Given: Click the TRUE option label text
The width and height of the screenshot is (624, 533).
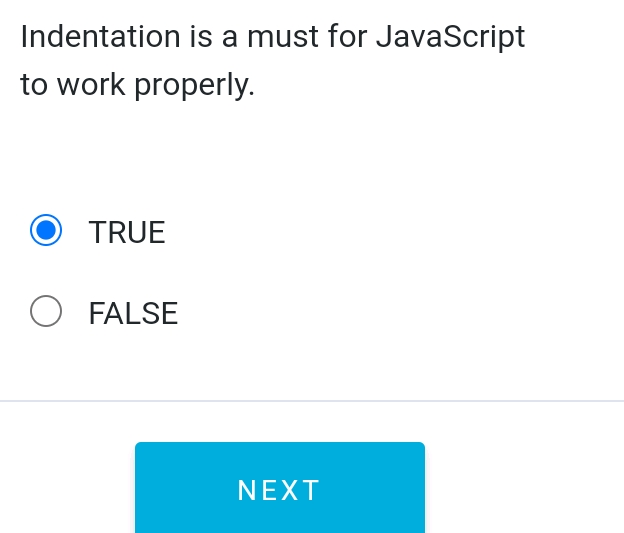Looking at the screenshot, I should (x=127, y=232).
